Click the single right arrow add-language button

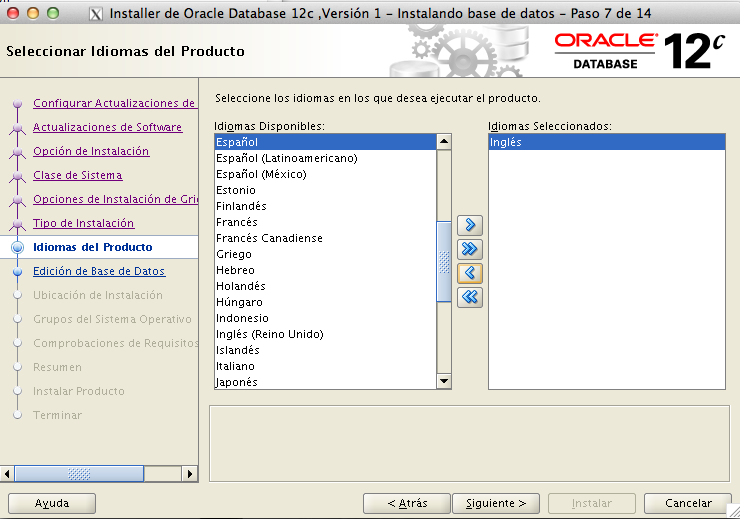point(470,225)
